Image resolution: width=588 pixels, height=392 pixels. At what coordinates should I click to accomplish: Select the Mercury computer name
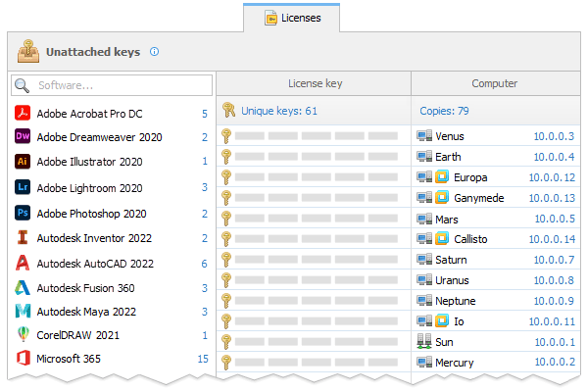click(x=454, y=363)
